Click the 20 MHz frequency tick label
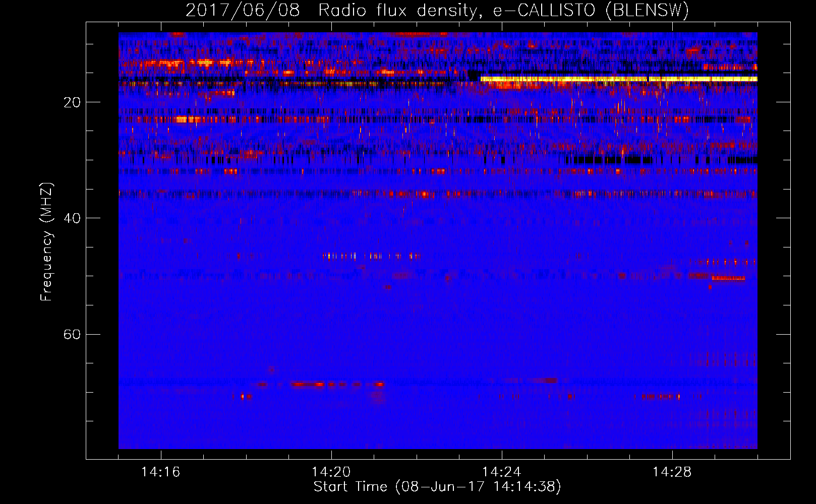 72,102
